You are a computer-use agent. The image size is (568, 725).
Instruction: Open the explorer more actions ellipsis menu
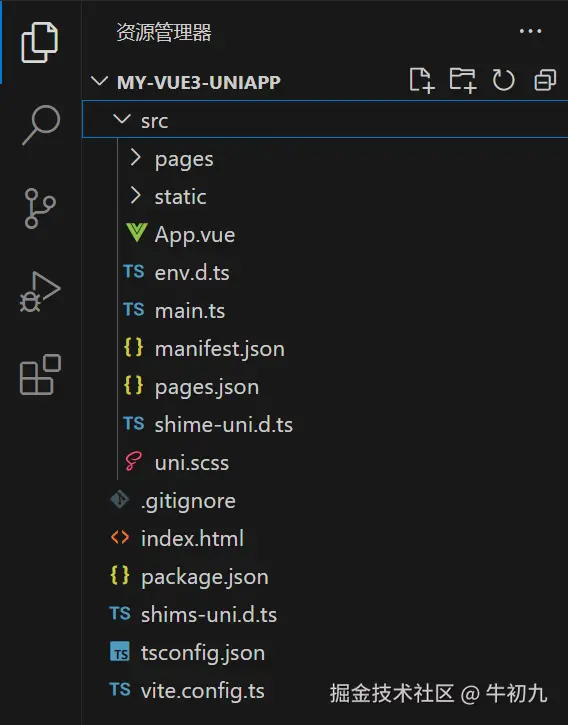coord(530,31)
